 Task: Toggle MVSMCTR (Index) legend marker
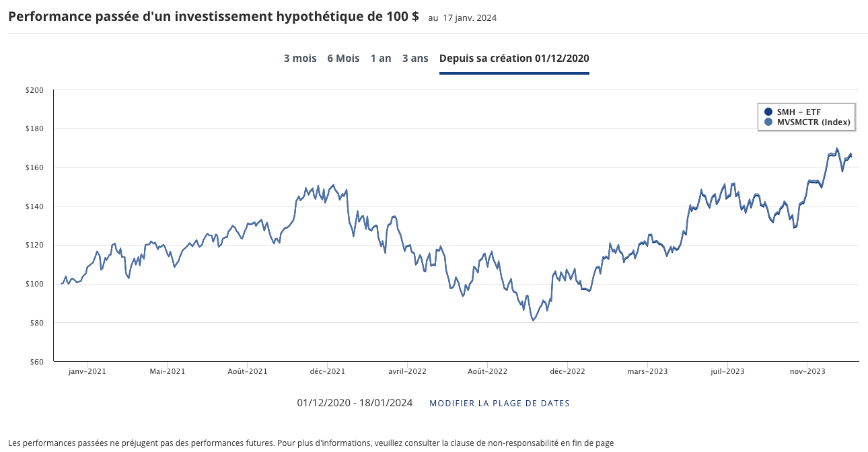[768, 122]
